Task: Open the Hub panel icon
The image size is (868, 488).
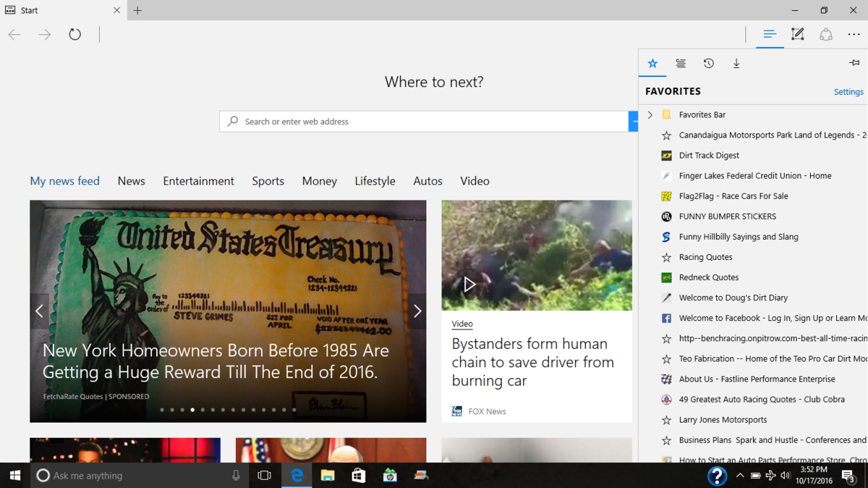Action: click(770, 35)
